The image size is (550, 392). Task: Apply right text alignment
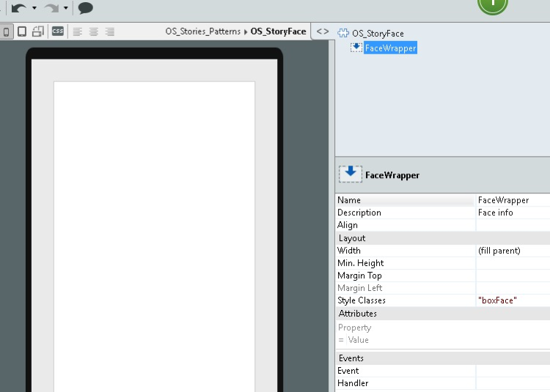pyautogui.click(x=110, y=32)
